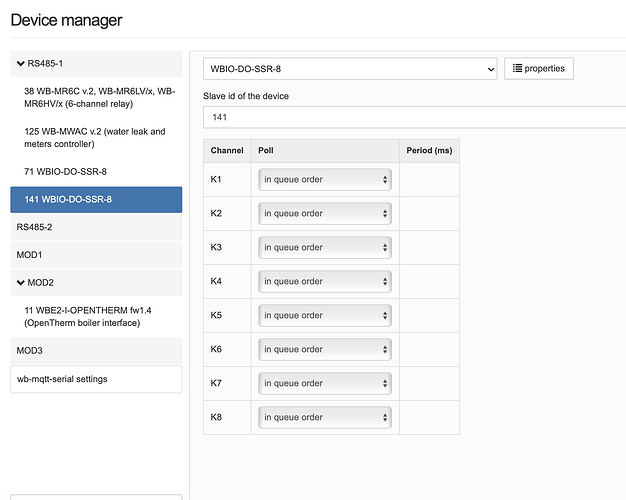Click the properties button
The height and width of the screenshot is (500, 626).
click(539, 69)
